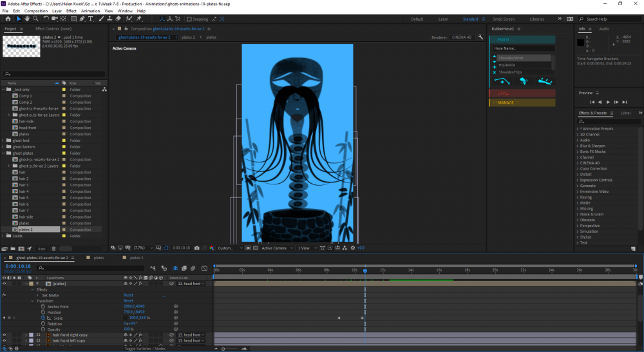Click the timeline zoom slider
Viewport: 644px width, 352px height.
pos(223,349)
